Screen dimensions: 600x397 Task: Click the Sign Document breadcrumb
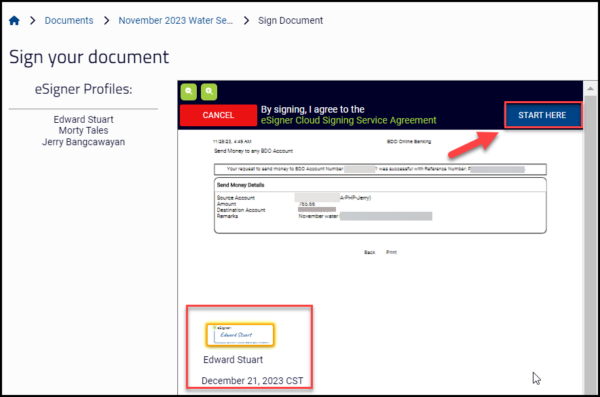[x=290, y=20]
